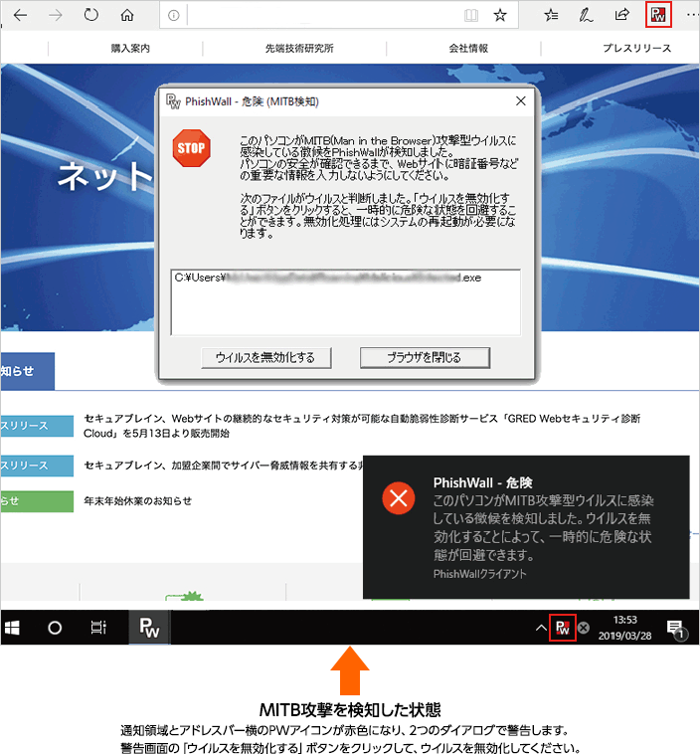Click red X icon in toast notification

[x=399, y=497]
